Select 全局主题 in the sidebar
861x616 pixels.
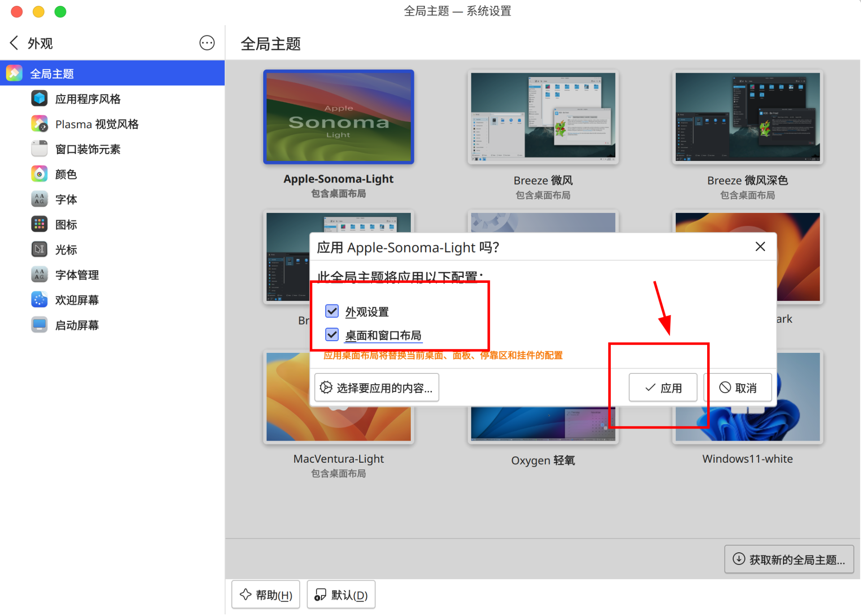[x=52, y=73]
